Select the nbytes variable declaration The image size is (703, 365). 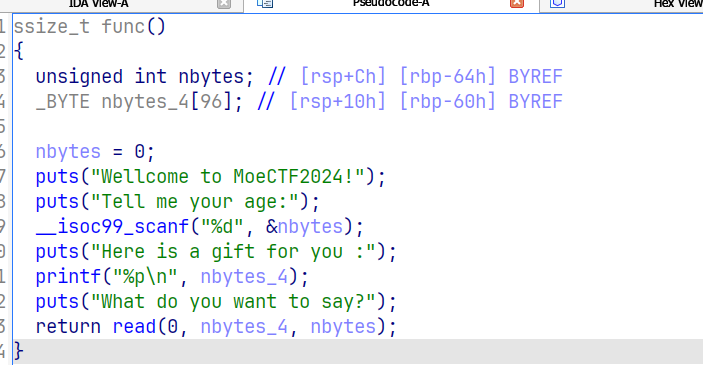145,77
